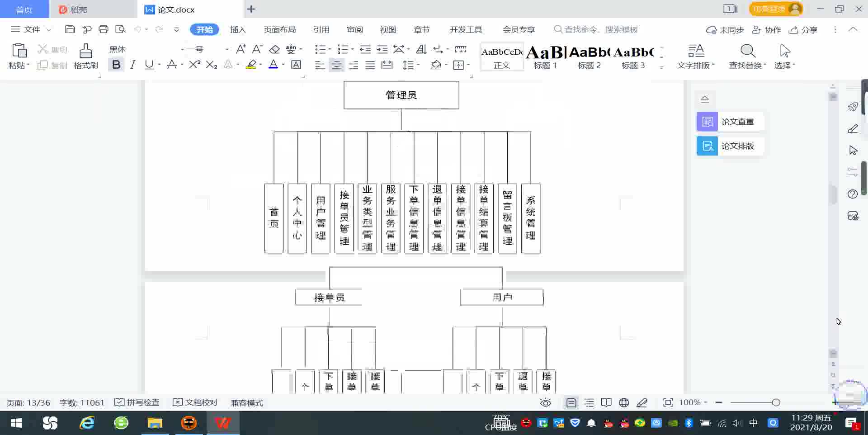Open the Windows Start menu
Screen dimensions: 868x435
tap(16, 423)
